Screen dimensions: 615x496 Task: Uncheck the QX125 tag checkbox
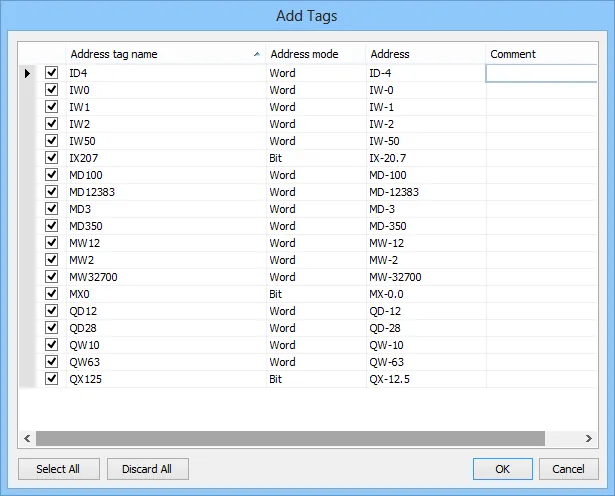pos(51,379)
